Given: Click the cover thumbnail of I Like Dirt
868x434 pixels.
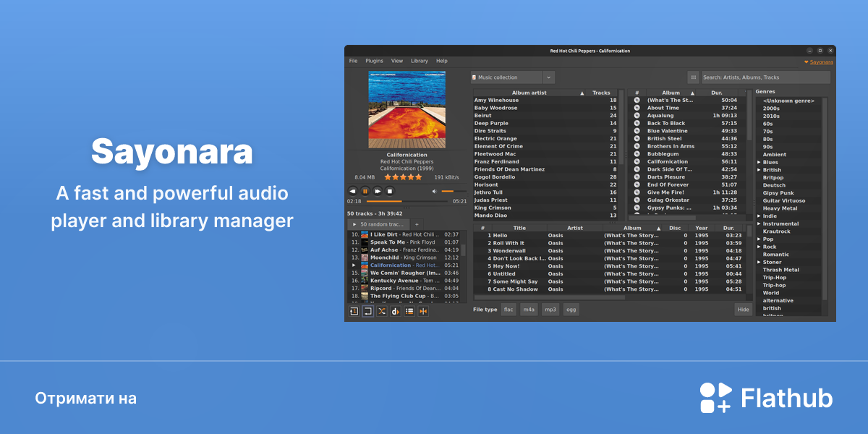Looking at the screenshot, I should [x=365, y=234].
